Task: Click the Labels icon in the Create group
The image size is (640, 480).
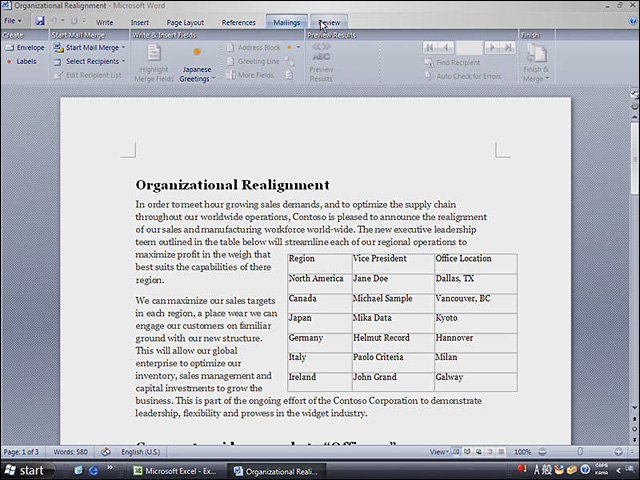Action: [x=9, y=62]
